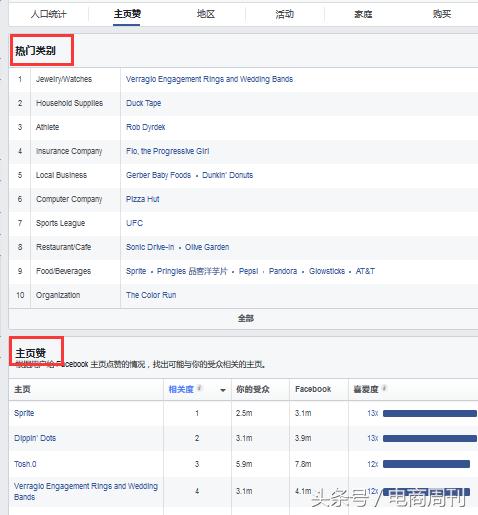Open Sprite in the 主页赞 table
The width and height of the screenshot is (478, 515).
tap(24, 413)
